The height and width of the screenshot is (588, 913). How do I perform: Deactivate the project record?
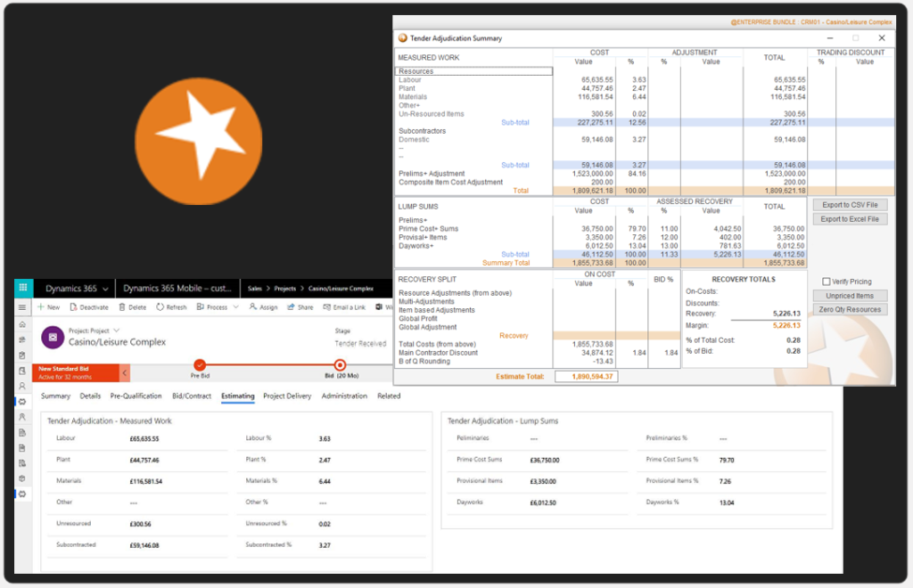(89, 307)
